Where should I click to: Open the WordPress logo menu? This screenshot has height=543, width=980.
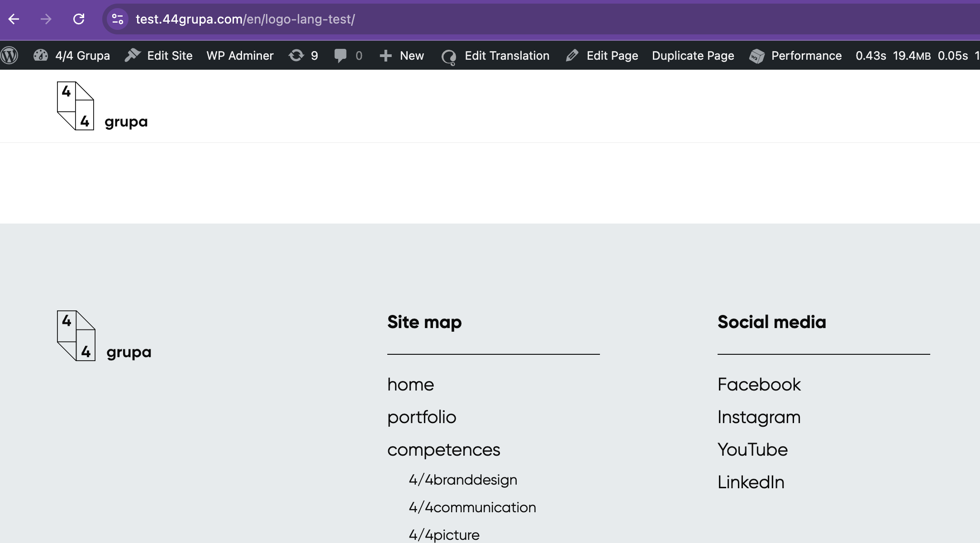click(10, 56)
